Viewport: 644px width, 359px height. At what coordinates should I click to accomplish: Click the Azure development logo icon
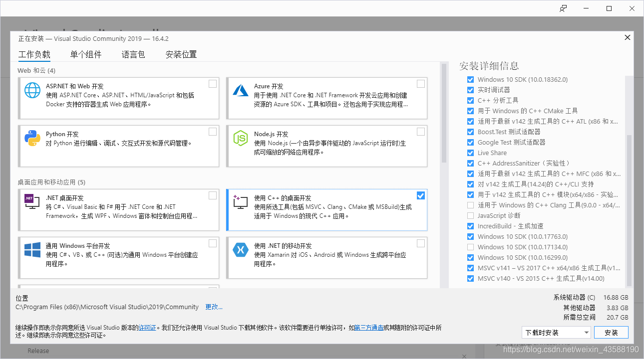[x=241, y=90]
